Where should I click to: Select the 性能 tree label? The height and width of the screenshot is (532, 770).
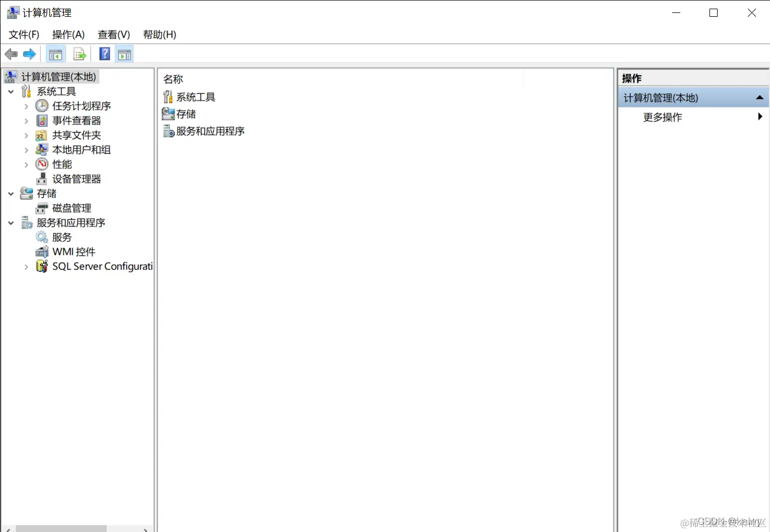[62, 164]
